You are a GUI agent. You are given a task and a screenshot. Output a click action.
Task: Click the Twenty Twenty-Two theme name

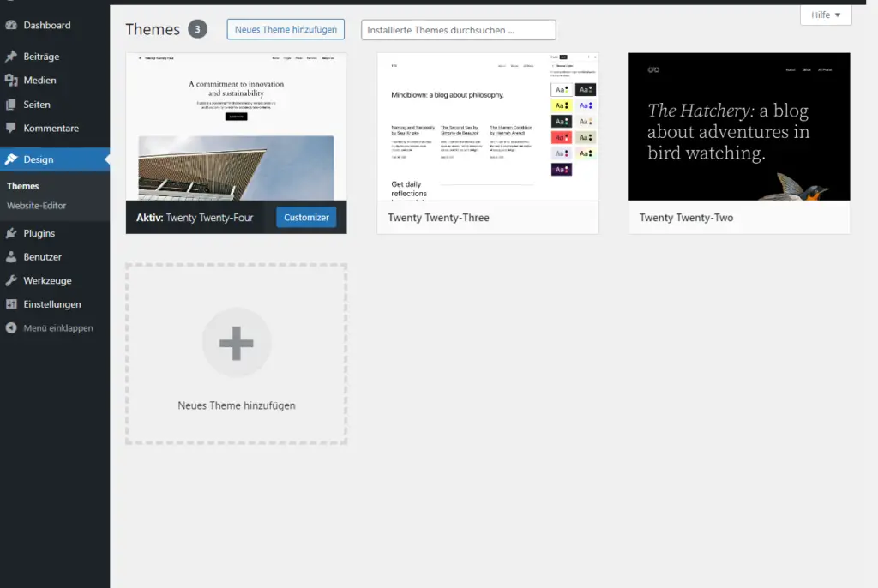686,217
